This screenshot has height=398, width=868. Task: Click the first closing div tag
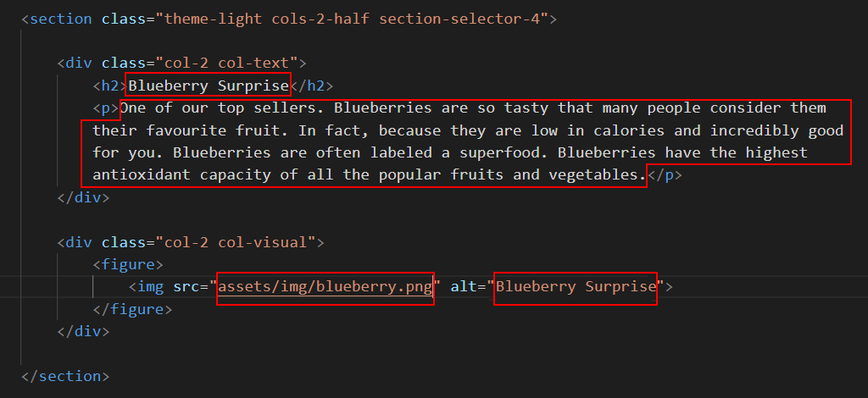tap(84, 197)
